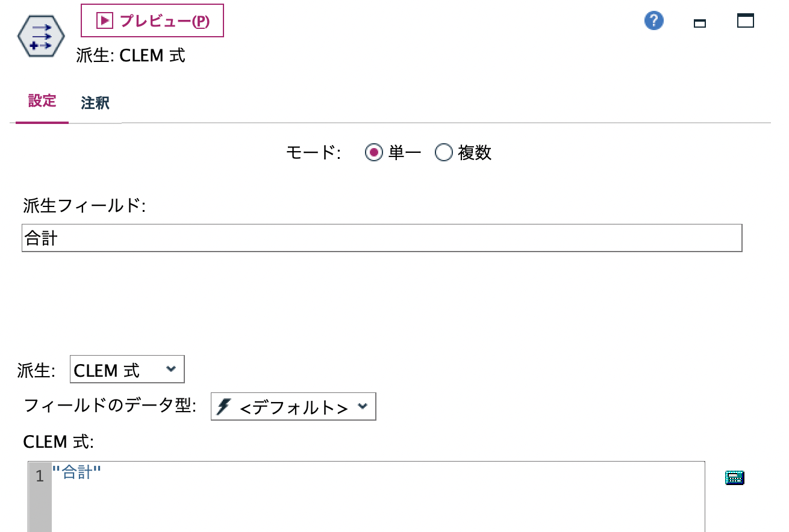Select the 複数 mode radio button
Image resolution: width=789 pixels, height=532 pixels.
pyautogui.click(x=444, y=152)
